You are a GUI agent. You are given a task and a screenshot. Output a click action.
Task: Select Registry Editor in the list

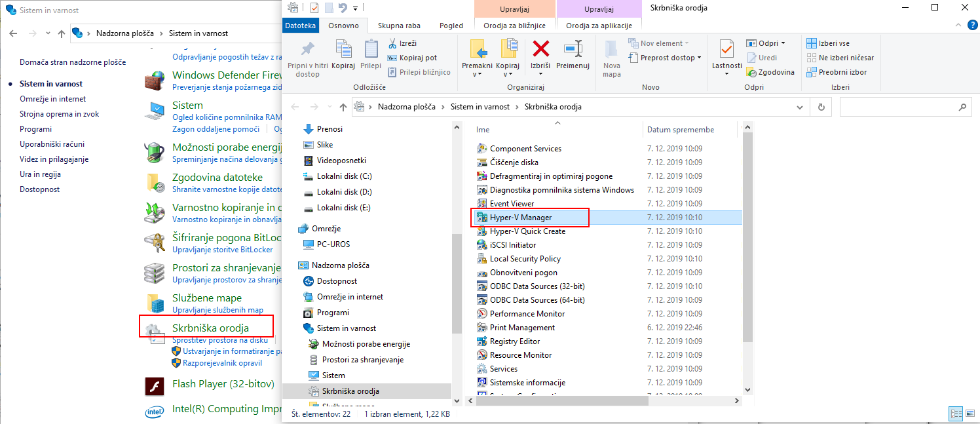pyautogui.click(x=515, y=341)
